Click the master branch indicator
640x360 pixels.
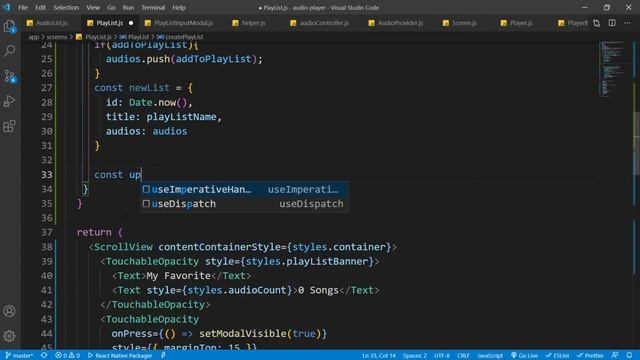click(x=19, y=356)
